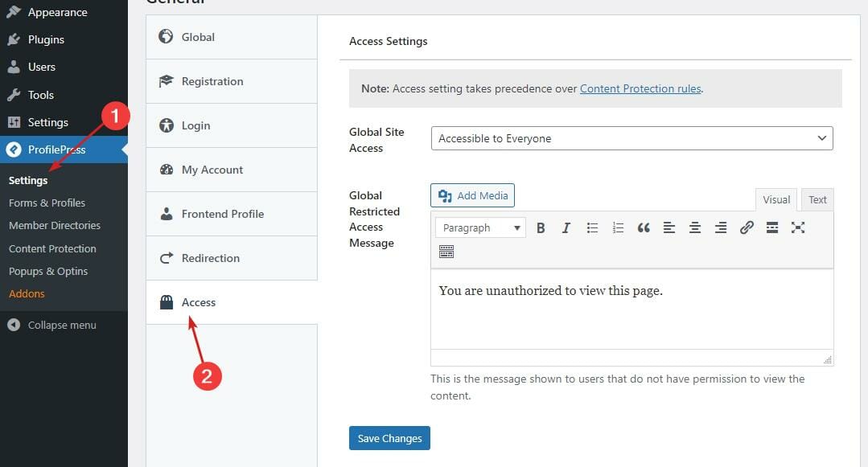Click the Users person icon
Image resolution: width=868 pixels, height=467 pixels.
14,67
